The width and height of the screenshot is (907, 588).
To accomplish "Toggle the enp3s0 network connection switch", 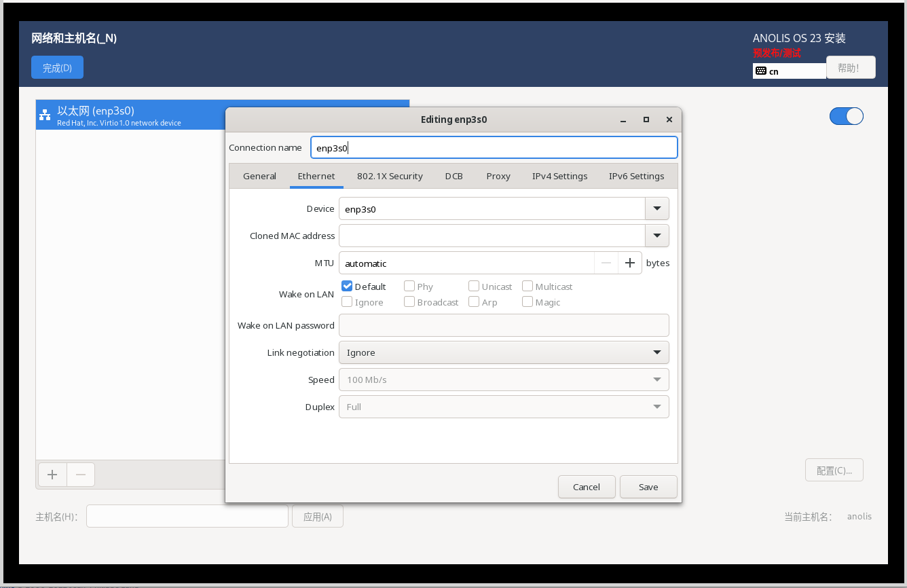I will pyautogui.click(x=846, y=116).
